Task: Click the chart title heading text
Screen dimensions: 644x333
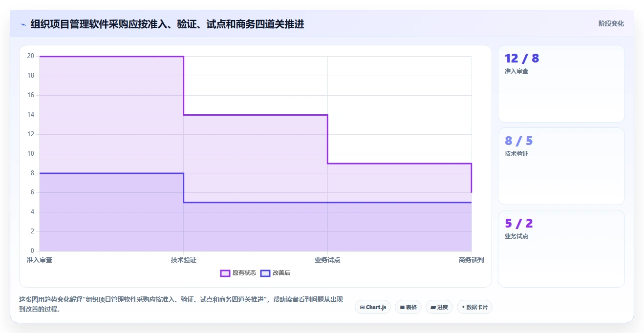Action: coord(167,24)
